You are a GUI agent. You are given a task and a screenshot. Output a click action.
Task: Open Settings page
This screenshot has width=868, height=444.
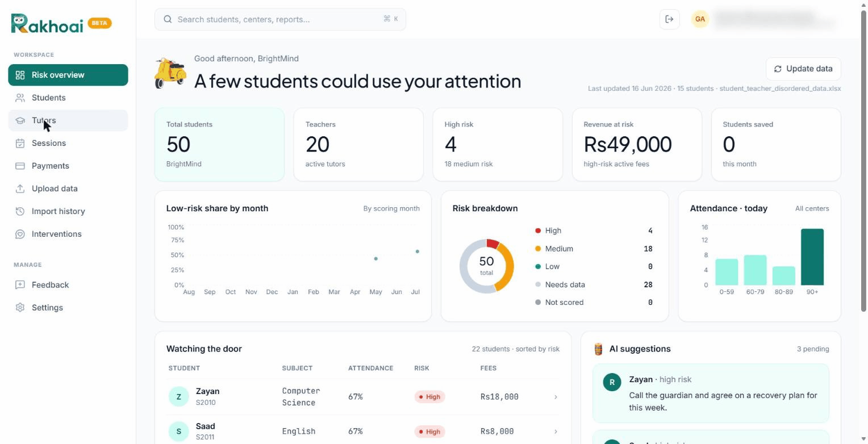click(x=68, y=308)
